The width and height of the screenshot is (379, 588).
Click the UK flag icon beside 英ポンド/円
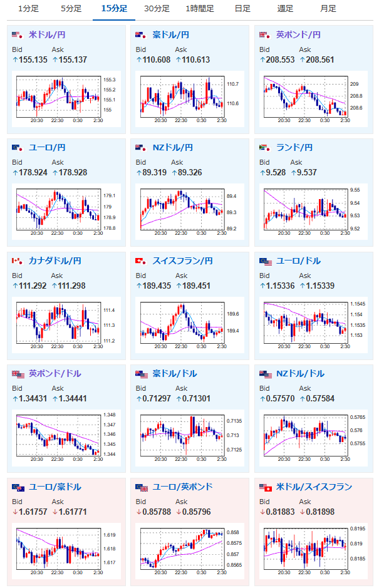[x=265, y=35]
